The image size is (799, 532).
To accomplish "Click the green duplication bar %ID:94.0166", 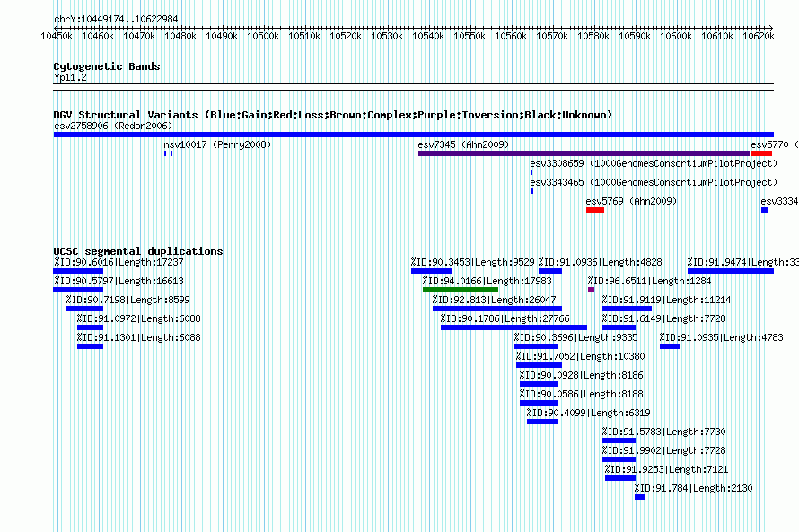I will click(461, 290).
